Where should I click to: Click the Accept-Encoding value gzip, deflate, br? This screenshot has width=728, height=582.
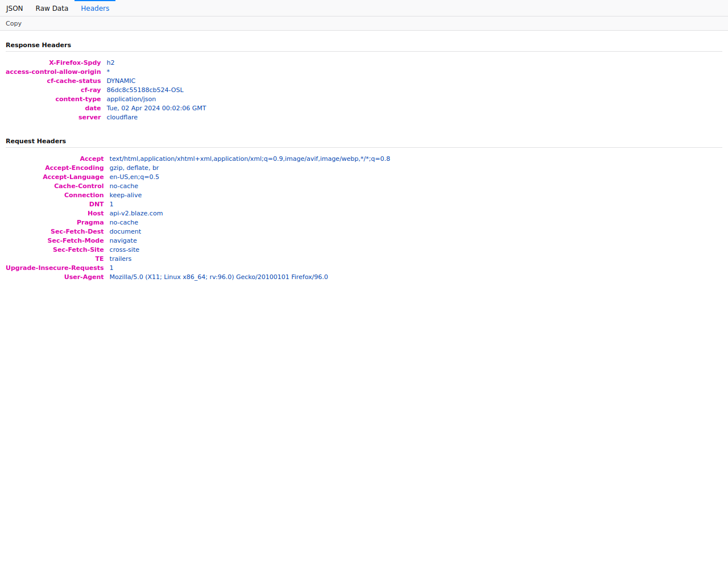pyautogui.click(x=134, y=168)
